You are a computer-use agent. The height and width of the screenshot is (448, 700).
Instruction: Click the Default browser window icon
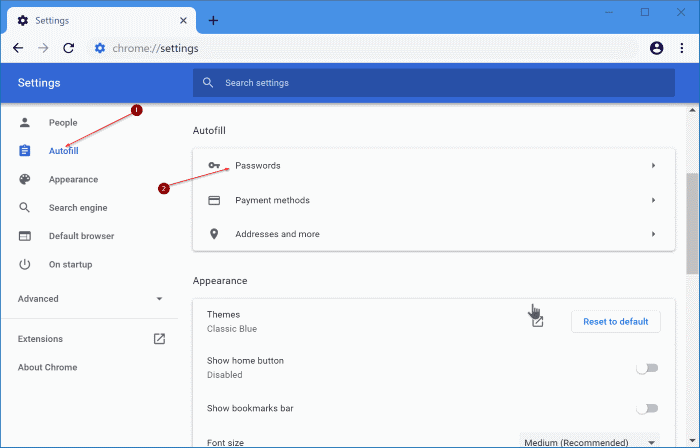[x=25, y=236]
